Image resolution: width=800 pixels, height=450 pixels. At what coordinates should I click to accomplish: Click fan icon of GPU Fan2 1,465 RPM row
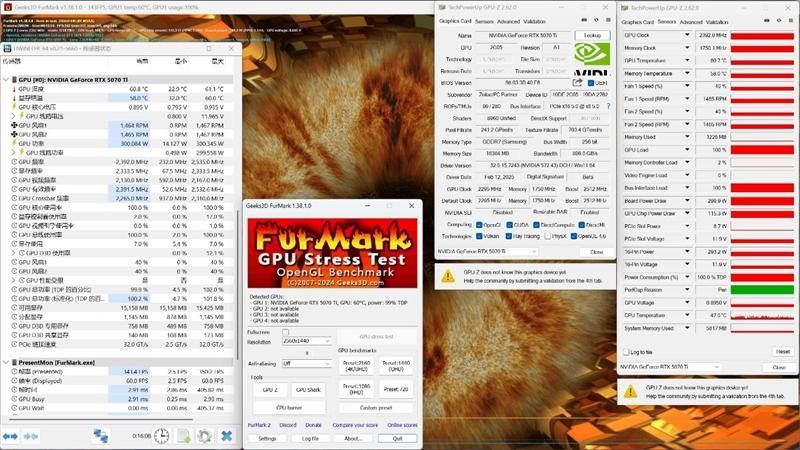tap(14, 134)
